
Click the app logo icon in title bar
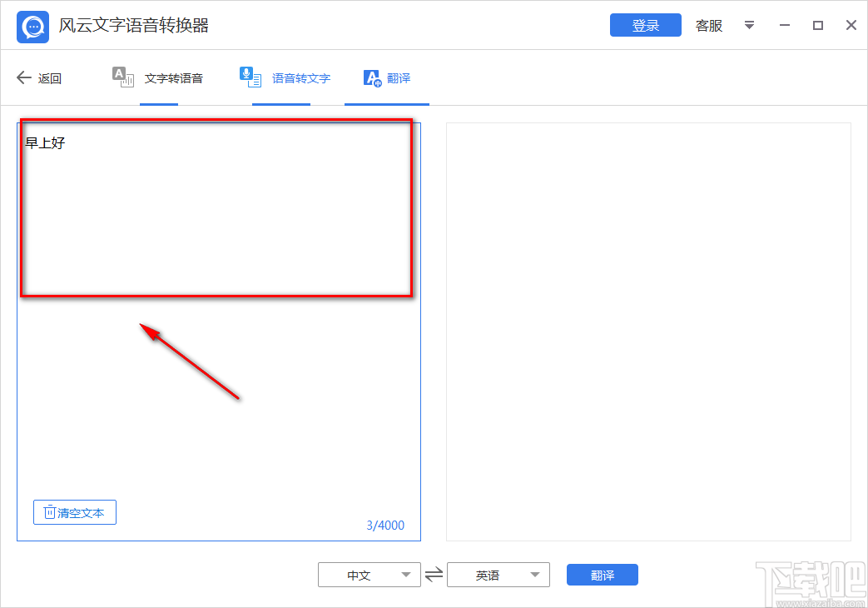pos(32,27)
